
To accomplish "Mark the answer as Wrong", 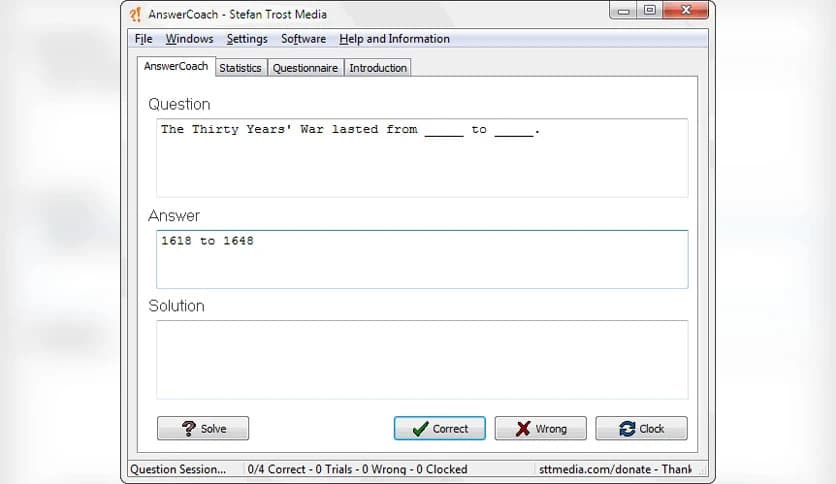I will pos(541,428).
